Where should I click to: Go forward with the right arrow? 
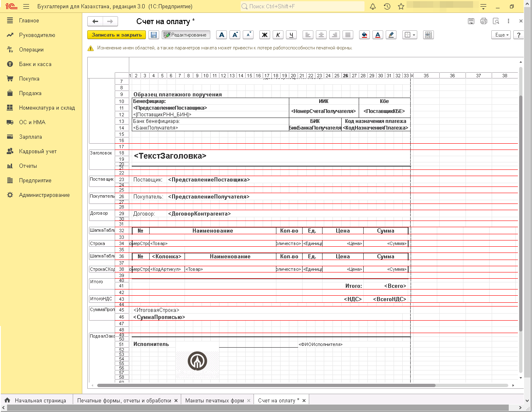[110, 21]
